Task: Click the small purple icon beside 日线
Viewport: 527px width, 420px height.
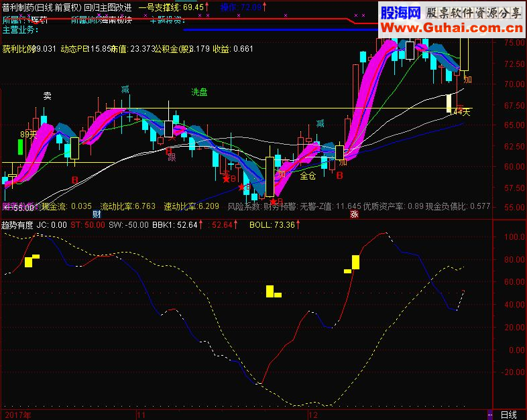Action: (490, 415)
